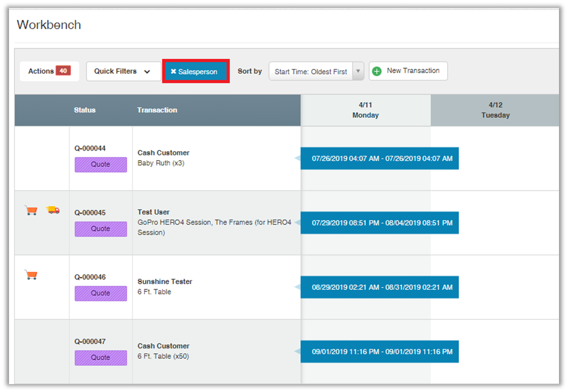Click the delivery truck icon for Q-000045

click(53, 210)
